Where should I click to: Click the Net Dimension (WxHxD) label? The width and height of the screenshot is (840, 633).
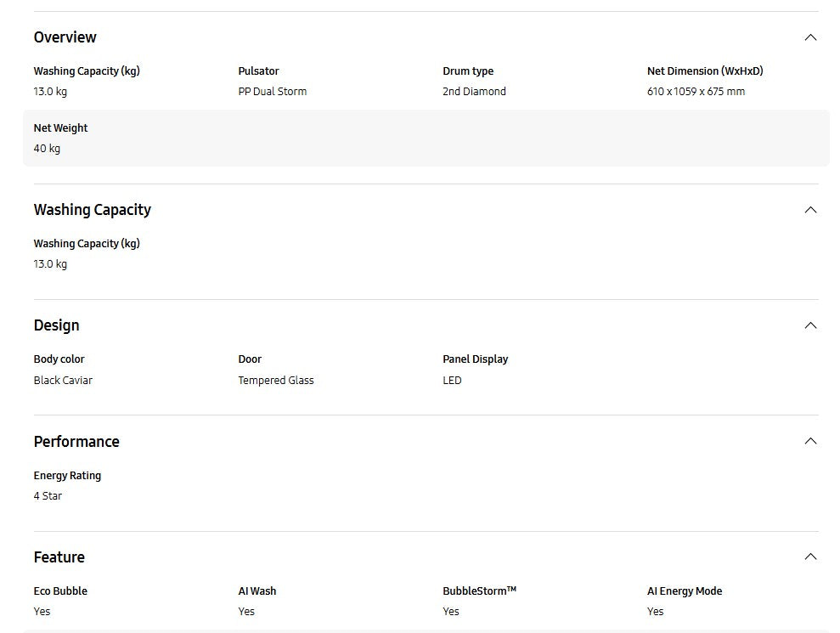click(705, 71)
